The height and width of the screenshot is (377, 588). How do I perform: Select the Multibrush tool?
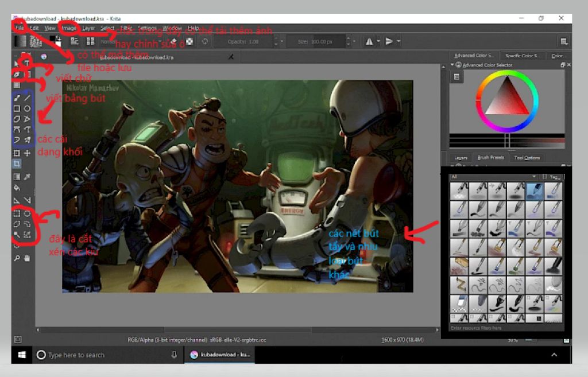27,140
